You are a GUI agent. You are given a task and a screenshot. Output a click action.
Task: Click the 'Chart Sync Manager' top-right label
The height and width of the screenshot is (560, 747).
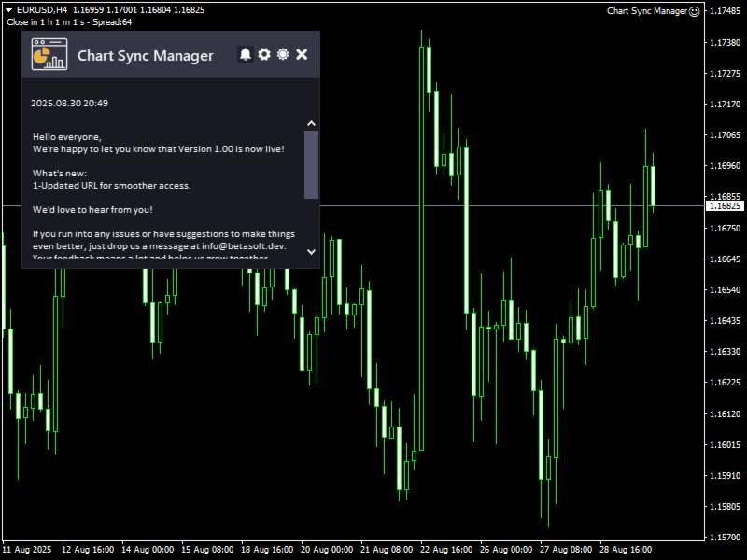click(x=646, y=11)
